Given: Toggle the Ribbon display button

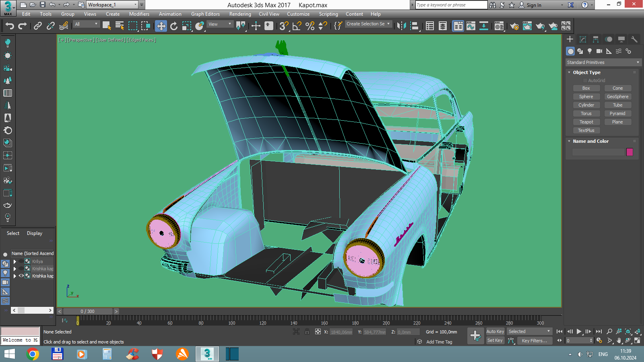Looking at the screenshot, I should pyautogui.click(x=458, y=26).
